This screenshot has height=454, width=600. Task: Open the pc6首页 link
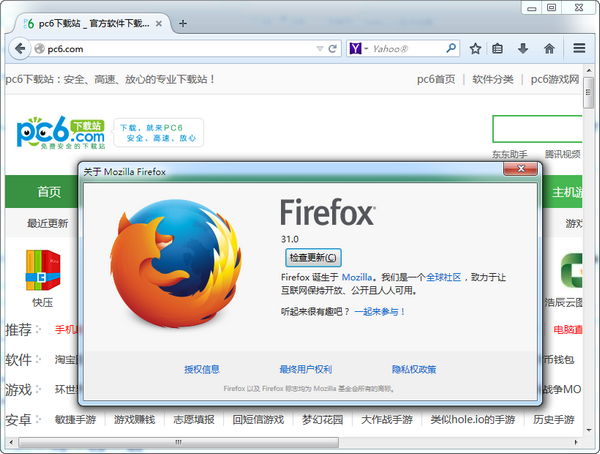tap(436, 79)
